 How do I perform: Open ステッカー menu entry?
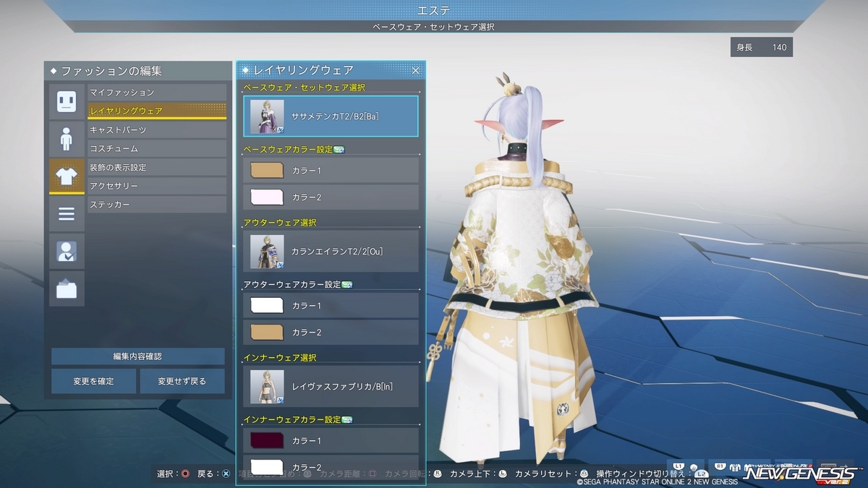point(157,205)
